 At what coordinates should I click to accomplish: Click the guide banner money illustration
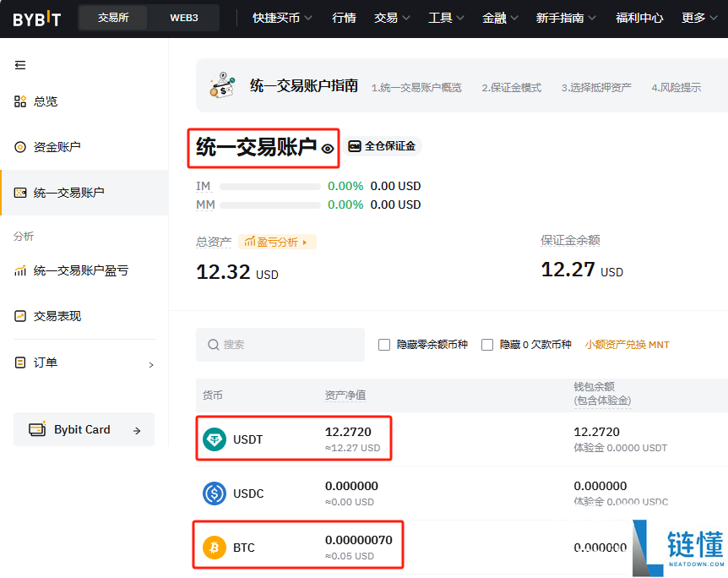point(222,85)
